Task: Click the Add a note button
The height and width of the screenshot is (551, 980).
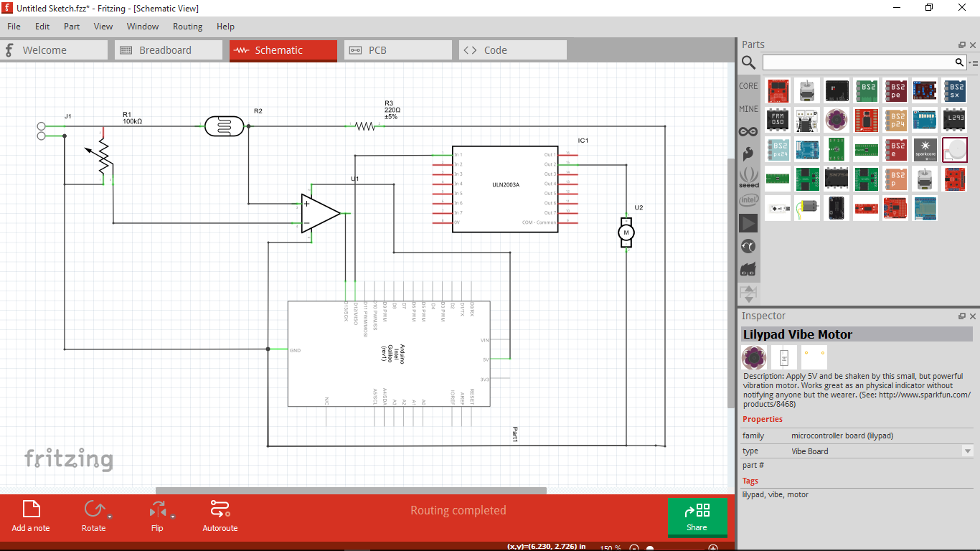Action: point(31,516)
